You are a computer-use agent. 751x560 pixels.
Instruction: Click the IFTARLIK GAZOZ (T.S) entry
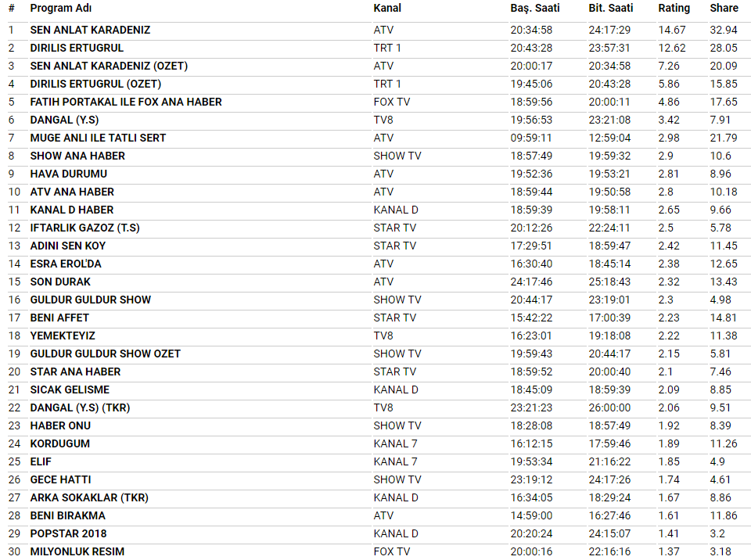pos(84,228)
